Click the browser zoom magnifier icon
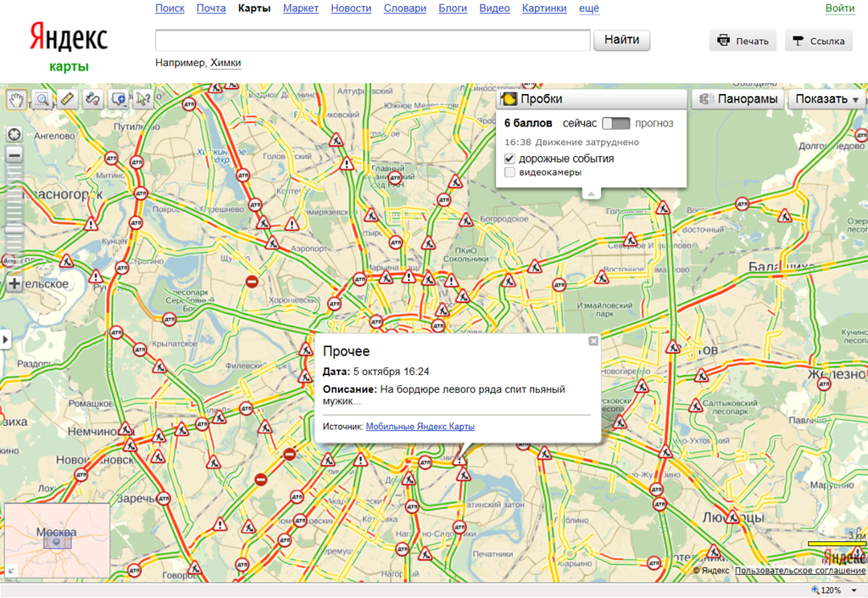The width and height of the screenshot is (868, 598). pyautogui.click(x=815, y=590)
